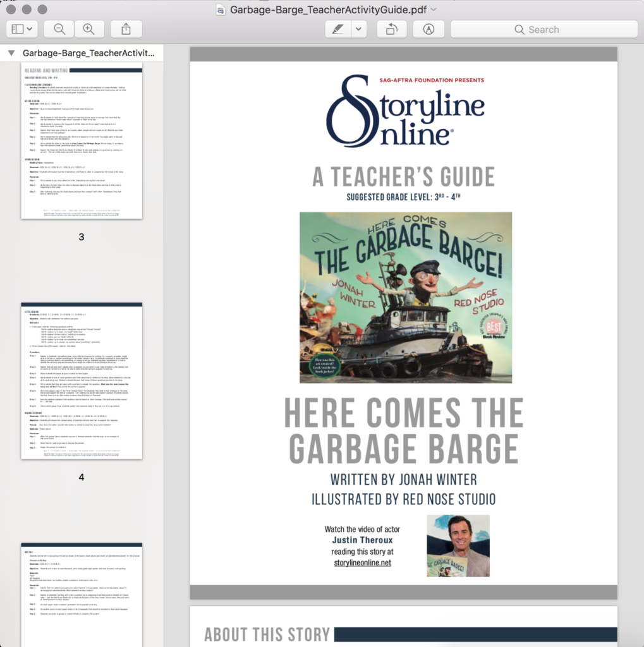This screenshot has width=644, height=647.
Task: Select the page 5 thumbnail at bottom
Action: (82, 594)
